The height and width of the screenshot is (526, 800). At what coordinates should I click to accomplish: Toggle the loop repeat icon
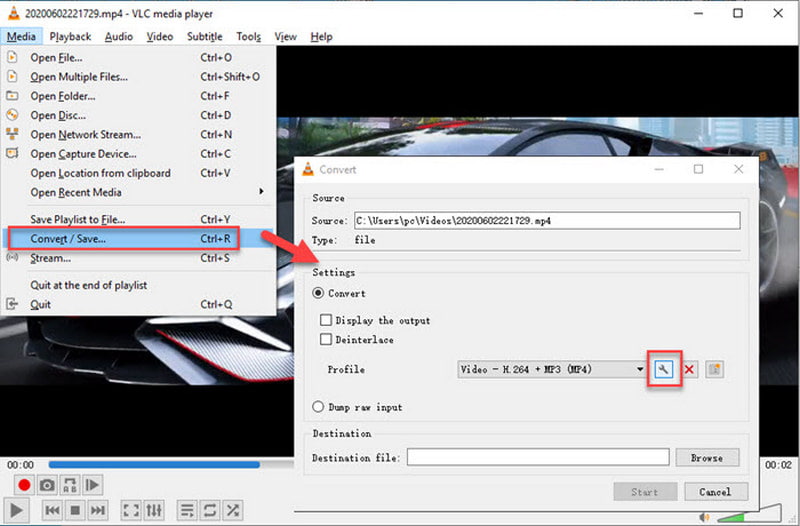[x=210, y=510]
